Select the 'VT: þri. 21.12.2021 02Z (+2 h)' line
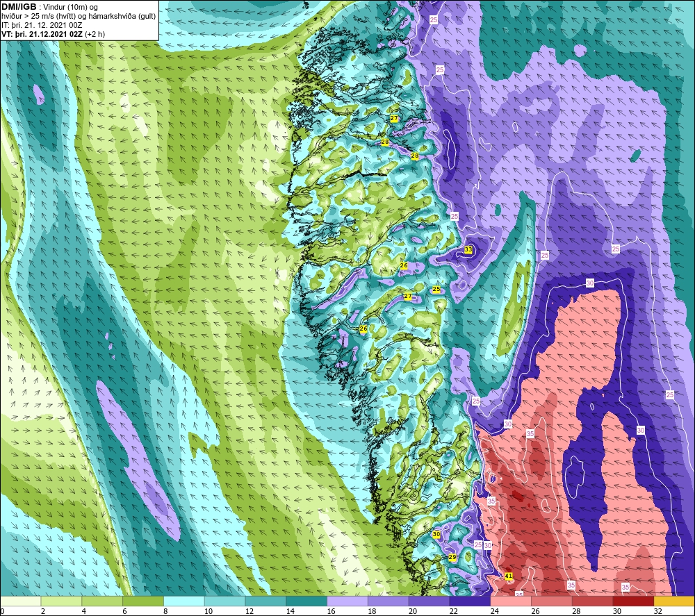This screenshot has width=695, height=616. (54, 33)
